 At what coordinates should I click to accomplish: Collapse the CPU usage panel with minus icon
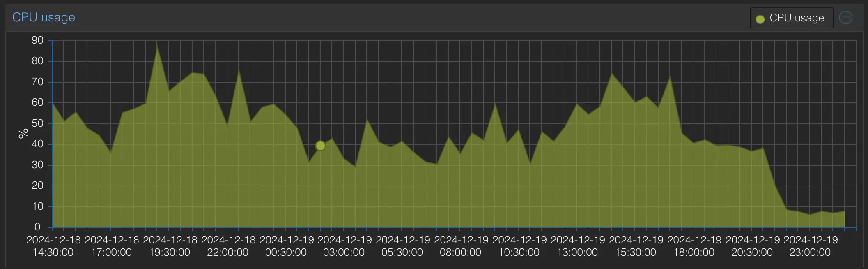click(x=845, y=18)
